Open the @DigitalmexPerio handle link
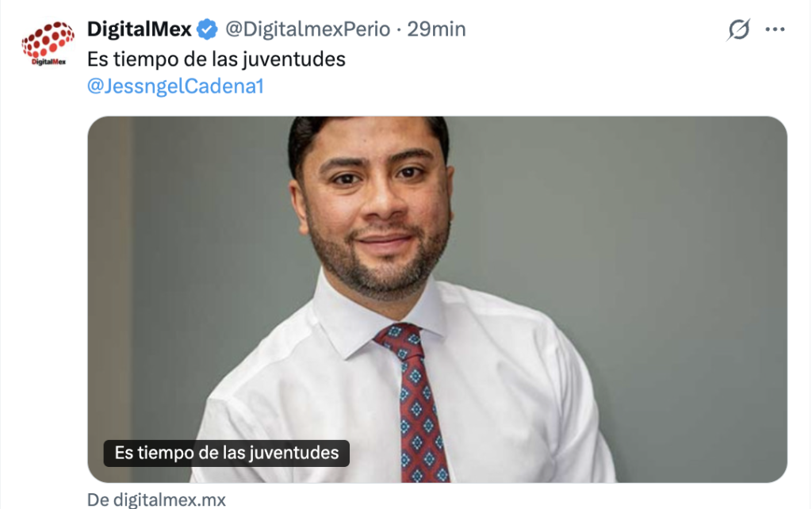Image resolution: width=812 pixels, height=509 pixels. 308,29
